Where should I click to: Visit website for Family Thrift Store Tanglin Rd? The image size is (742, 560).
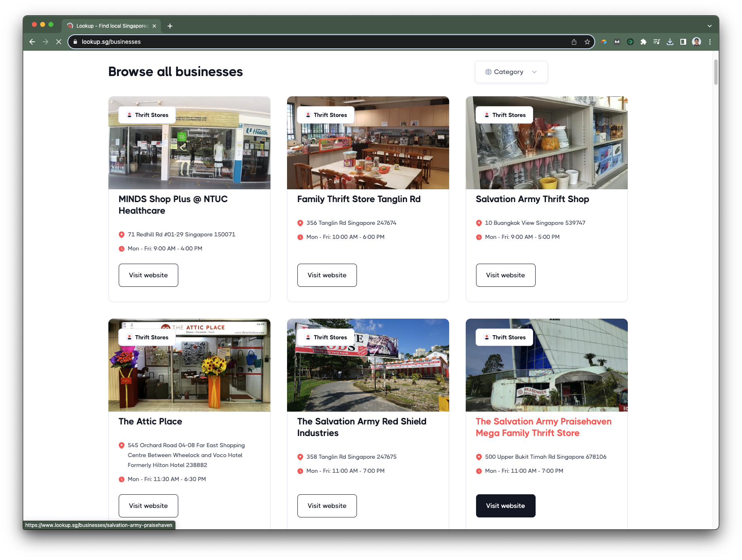(327, 275)
